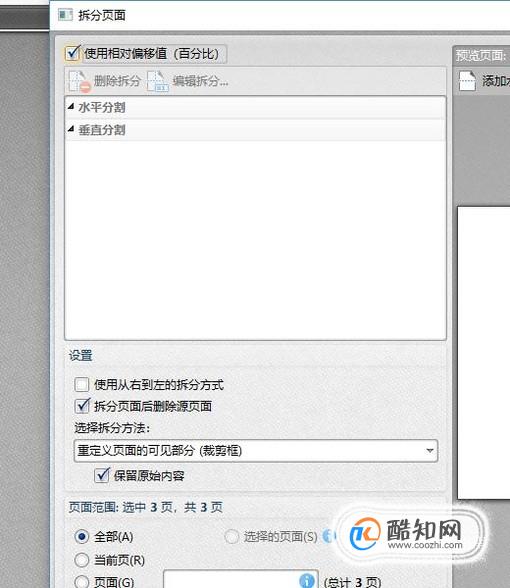
Task: Click the 编辑拆分... button label
Action: coord(200,81)
